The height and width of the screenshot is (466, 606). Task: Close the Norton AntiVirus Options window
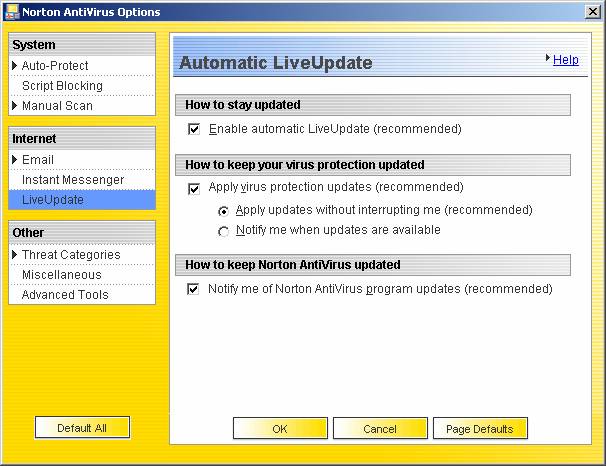tap(590, 11)
